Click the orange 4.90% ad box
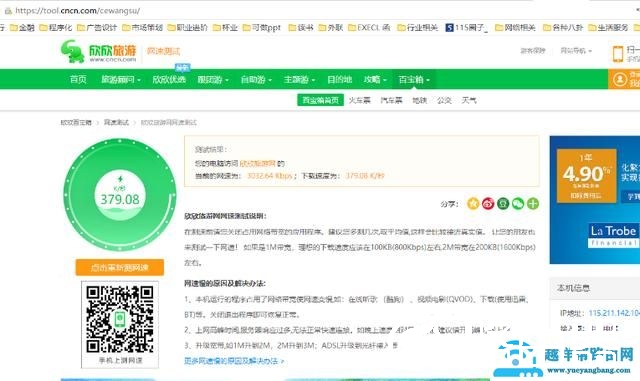This screenshot has width=640, height=381. tap(587, 176)
